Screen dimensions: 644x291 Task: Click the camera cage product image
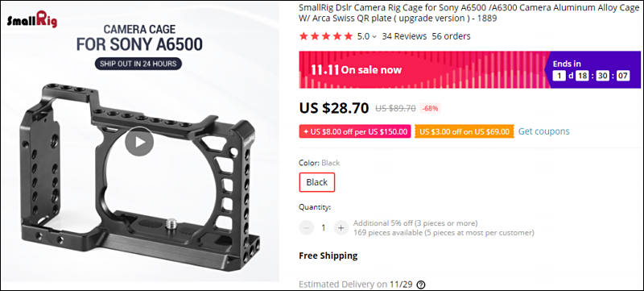pyautogui.click(x=139, y=173)
